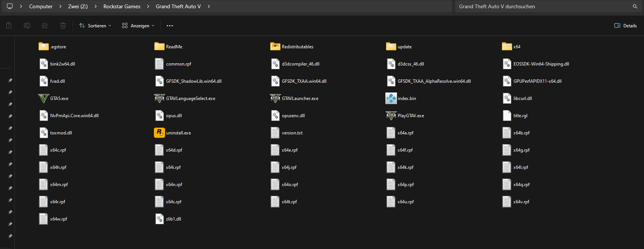Select the d3dcsx_46.dll file name
Viewport: 644px width, 249px height.
pos(411,64)
